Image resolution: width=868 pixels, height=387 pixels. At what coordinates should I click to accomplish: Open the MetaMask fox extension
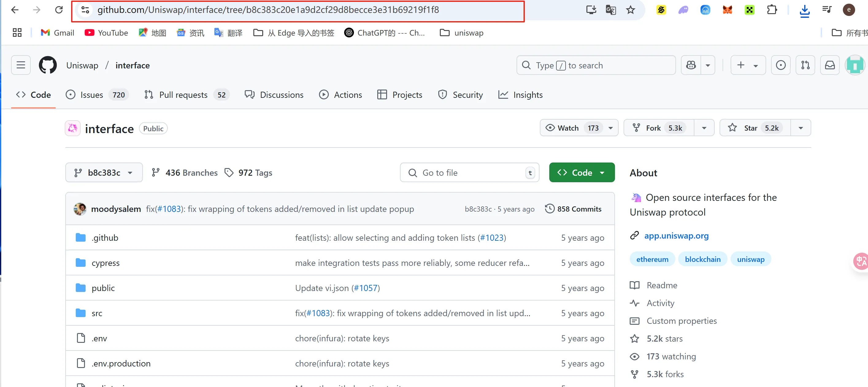(727, 10)
